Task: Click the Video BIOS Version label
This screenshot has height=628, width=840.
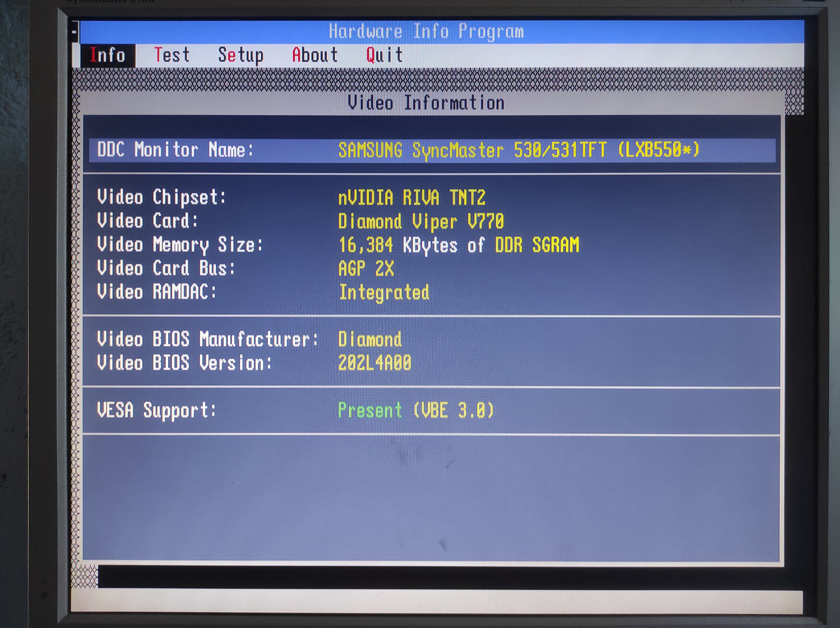Action: point(184,363)
